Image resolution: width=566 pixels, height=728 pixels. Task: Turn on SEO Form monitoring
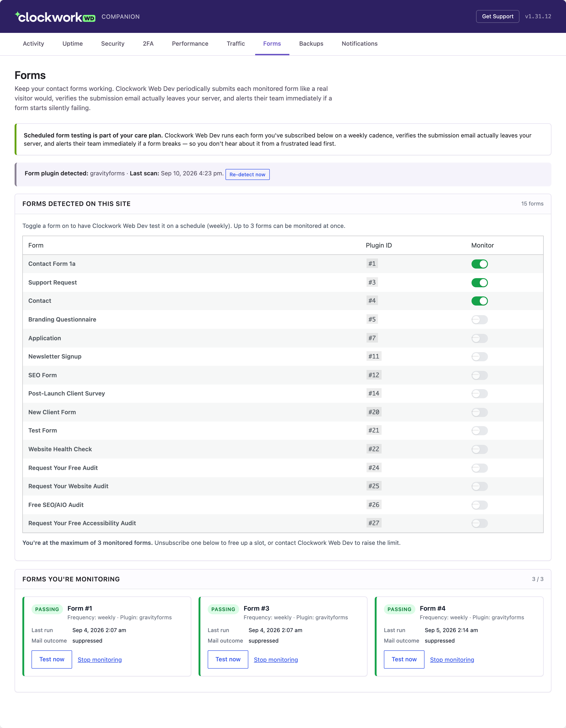(479, 375)
